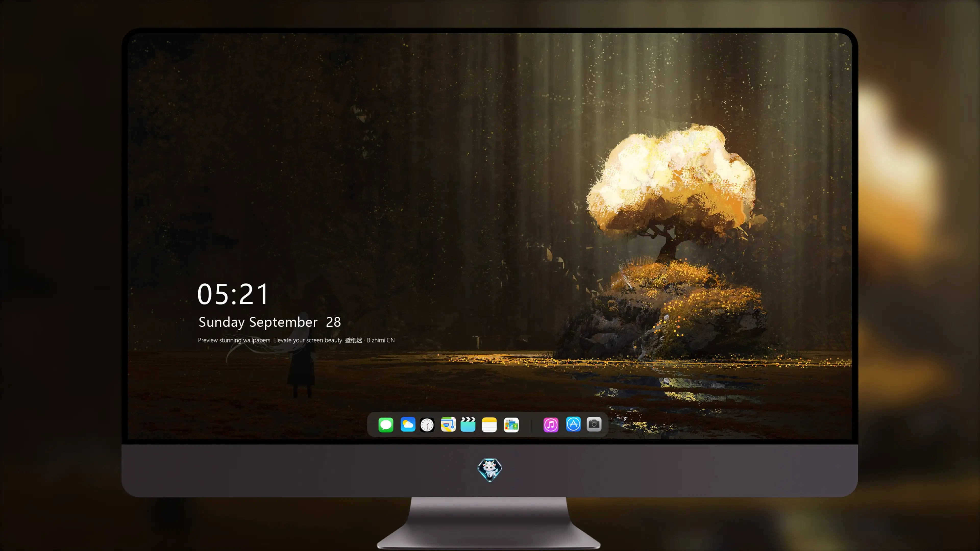This screenshot has width=980, height=551.
Task: Click the dragon mascot logo on the monitor chin
Action: click(490, 470)
